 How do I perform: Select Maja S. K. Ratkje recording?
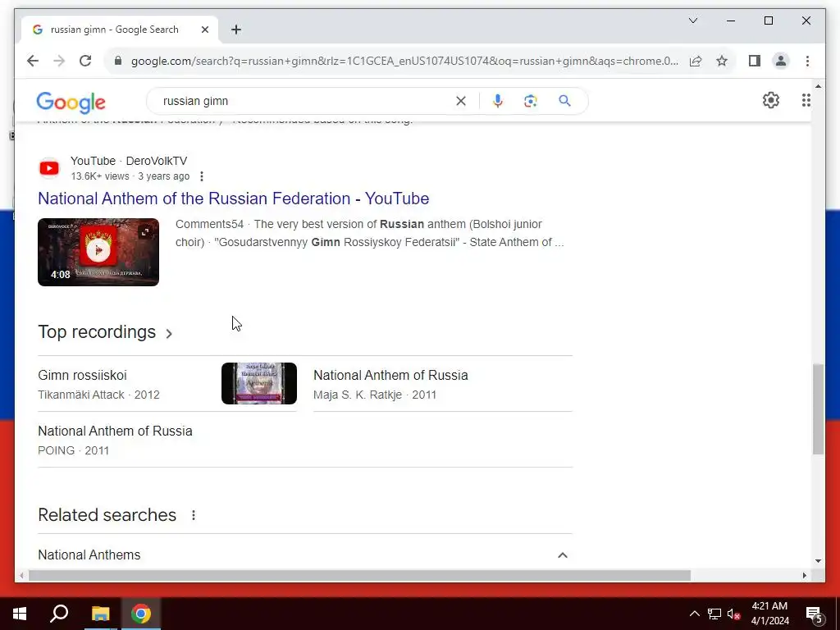[x=390, y=384]
